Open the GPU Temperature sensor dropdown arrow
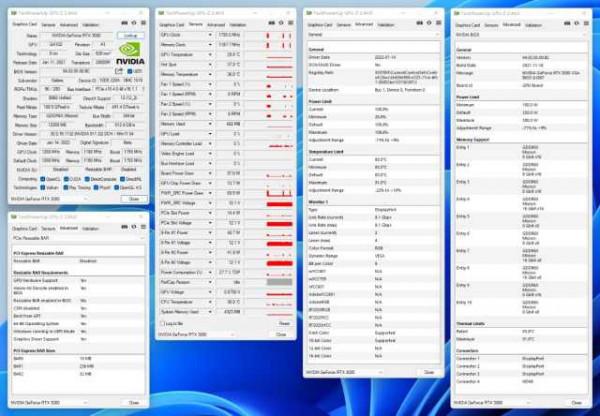The width and height of the screenshot is (600, 416). pos(210,55)
